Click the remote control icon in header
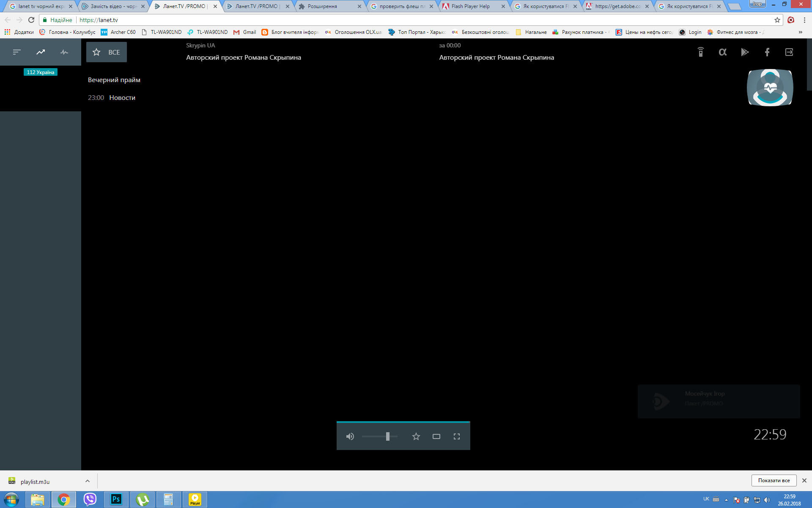The height and width of the screenshot is (508, 812). (x=700, y=52)
